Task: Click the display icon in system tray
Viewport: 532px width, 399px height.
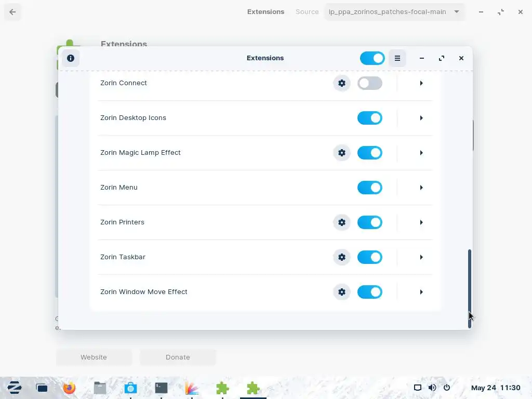Action: tap(418, 388)
